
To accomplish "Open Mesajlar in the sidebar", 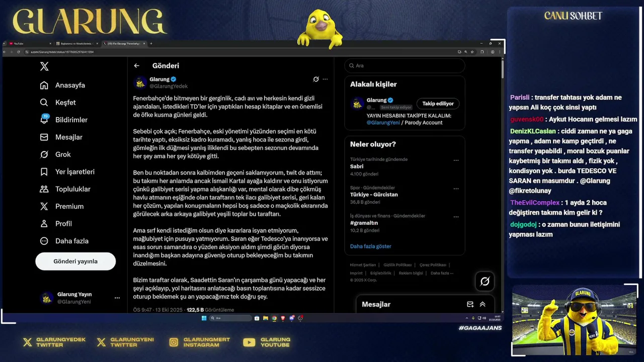I will [x=61, y=137].
